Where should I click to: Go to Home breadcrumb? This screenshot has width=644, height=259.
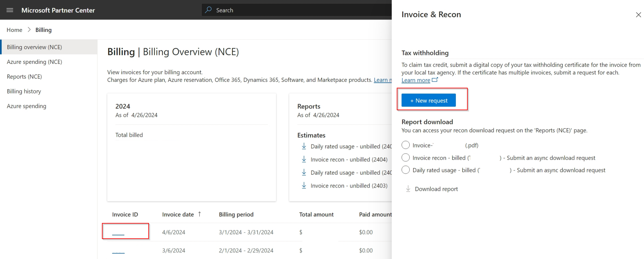14,30
